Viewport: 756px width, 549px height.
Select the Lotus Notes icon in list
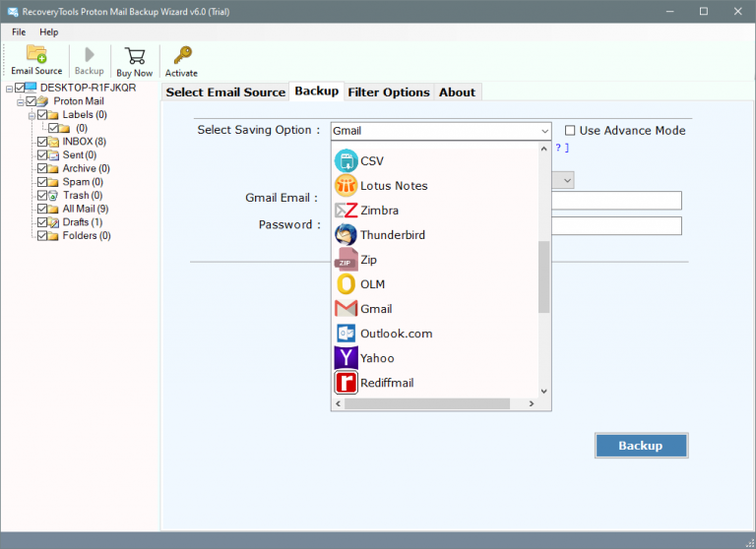coord(346,186)
